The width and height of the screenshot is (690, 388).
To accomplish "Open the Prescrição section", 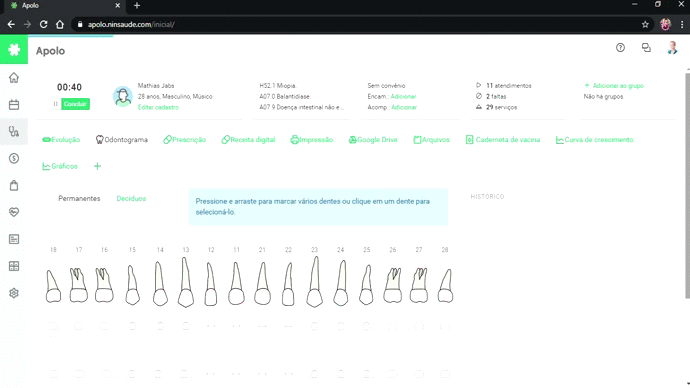I will pyautogui.click(x=184, y=140).
